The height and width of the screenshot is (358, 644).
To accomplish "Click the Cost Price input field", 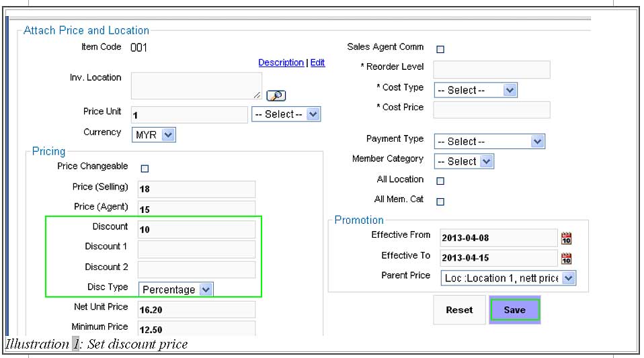I will 491,109.
